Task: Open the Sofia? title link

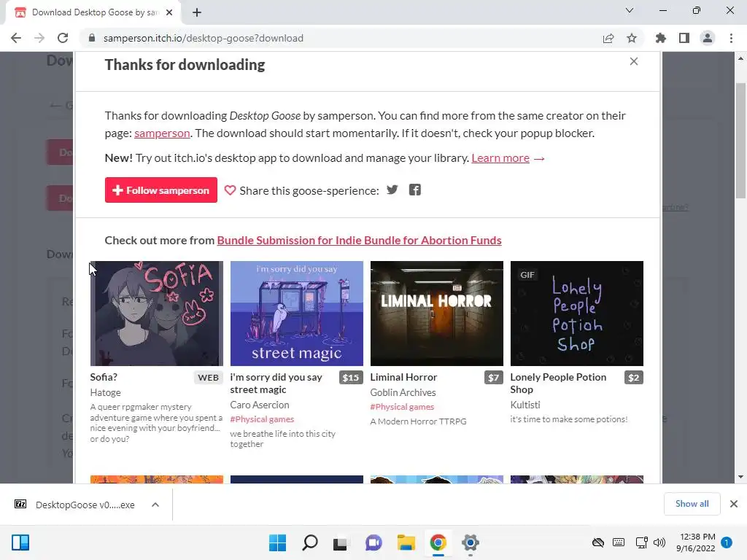Action: (x=104, y=377)
